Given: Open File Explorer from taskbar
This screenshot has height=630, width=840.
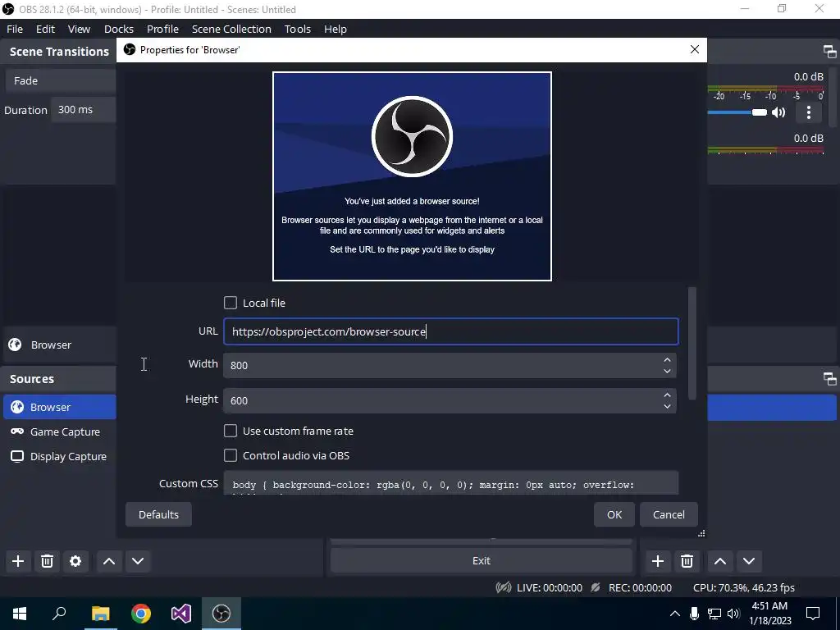Looking at the screenshot, I should click(100, 614).
